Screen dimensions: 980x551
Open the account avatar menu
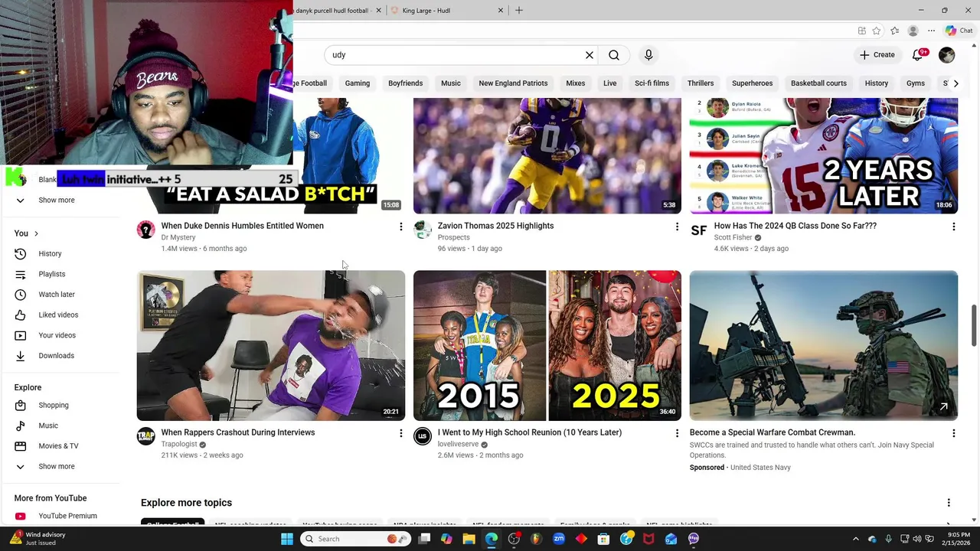(x=947, y=55)
